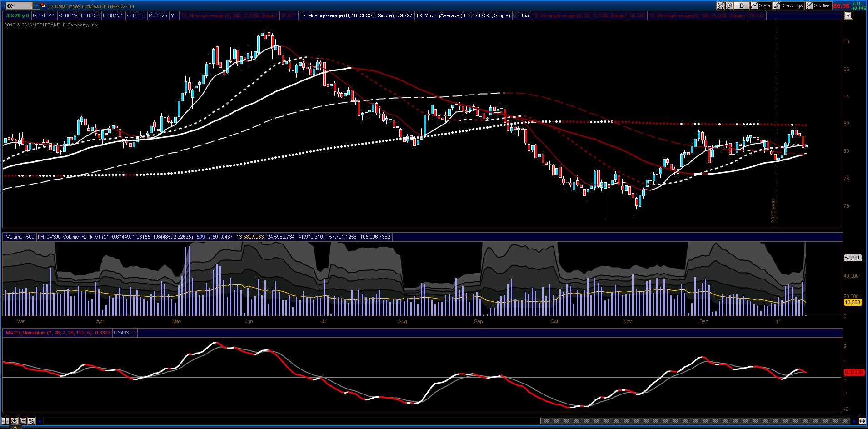Screen dimensions: 868x429
Task: Click the four-pane grid layout icon
Action: 5,421
